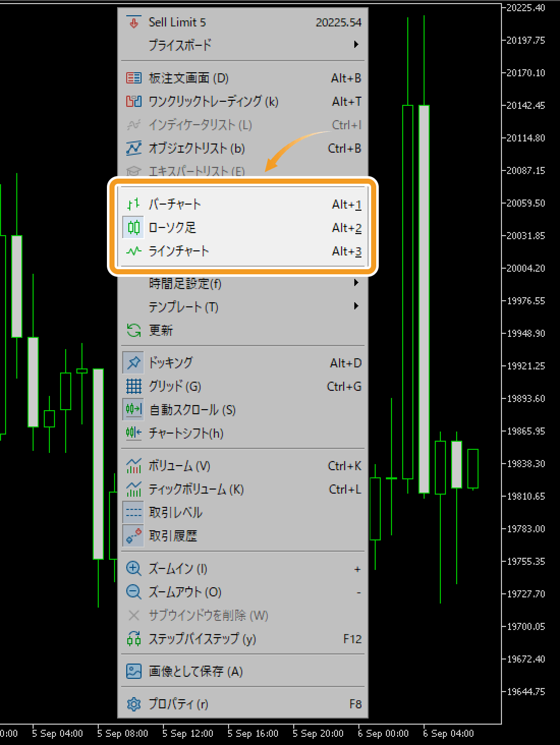Click the ズームイン magnifier icon

point(134,568)
